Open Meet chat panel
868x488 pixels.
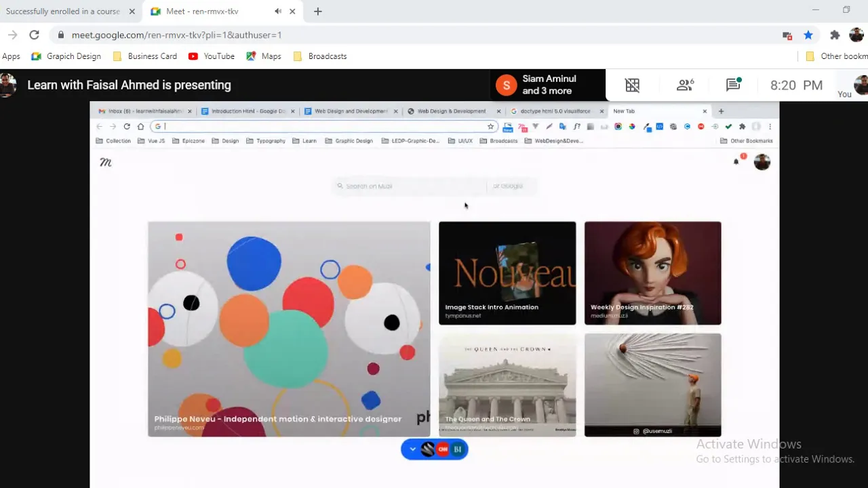tap(733, 85)
